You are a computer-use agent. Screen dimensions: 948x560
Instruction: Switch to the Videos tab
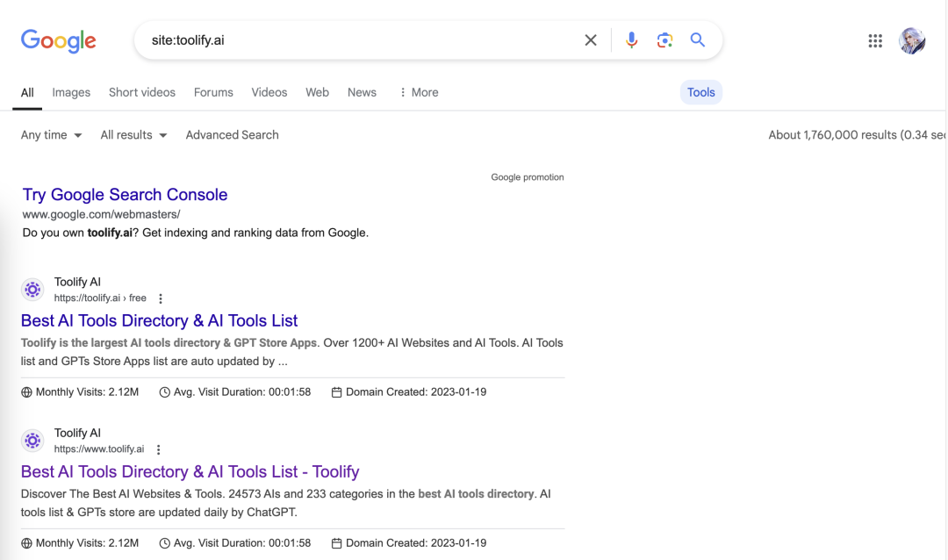tap(269, 92)
